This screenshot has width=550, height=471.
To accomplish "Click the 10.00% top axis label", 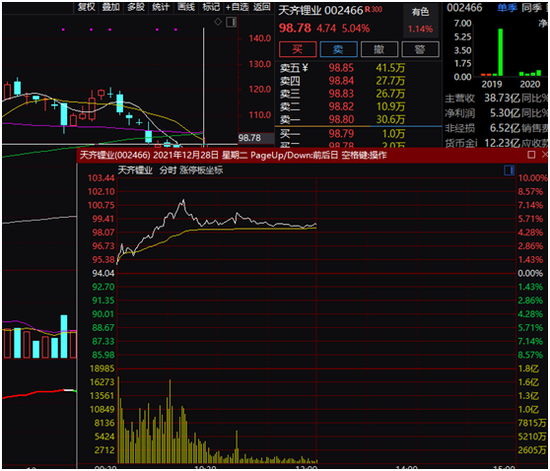I will [x=532, y=178].
